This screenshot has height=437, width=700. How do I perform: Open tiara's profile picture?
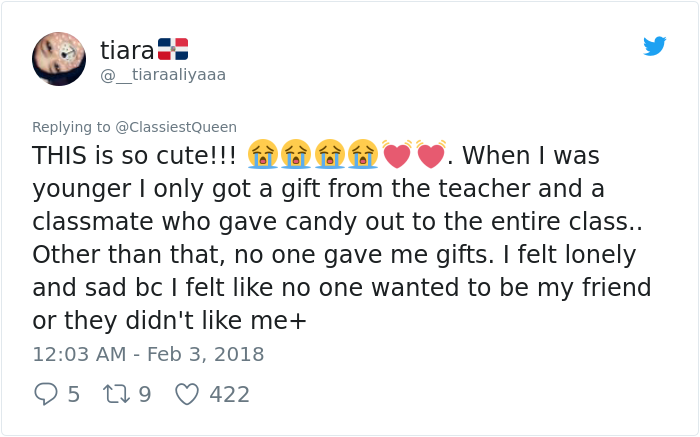click(59, 59)
